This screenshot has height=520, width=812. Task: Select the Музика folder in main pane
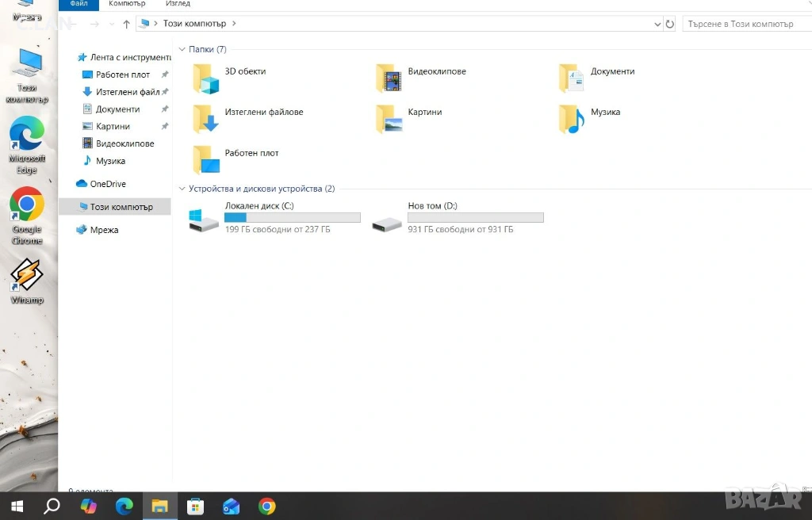point(572,119)
